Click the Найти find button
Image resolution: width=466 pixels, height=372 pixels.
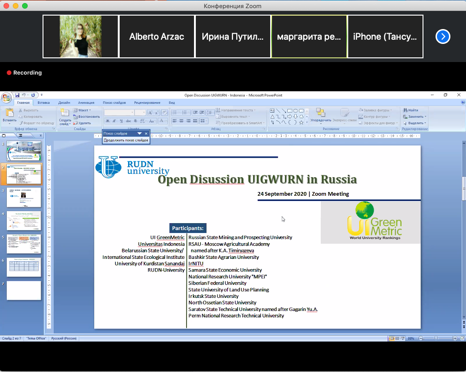(x=411, y=110)
